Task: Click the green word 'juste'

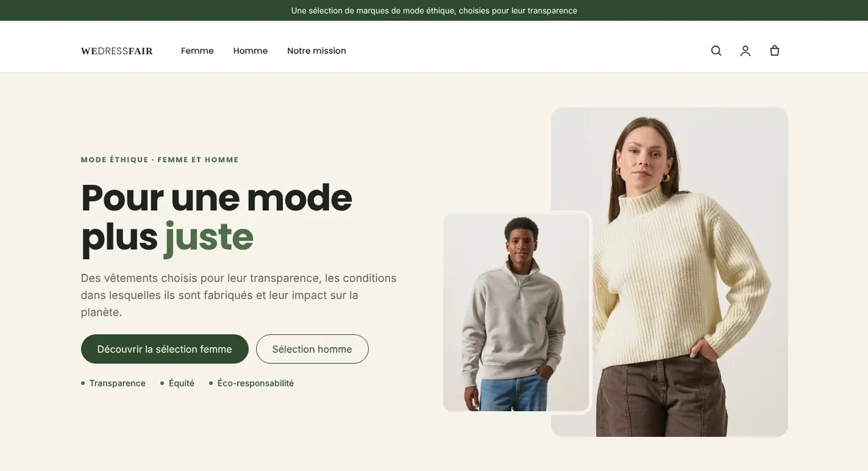Action: (209, 237)
